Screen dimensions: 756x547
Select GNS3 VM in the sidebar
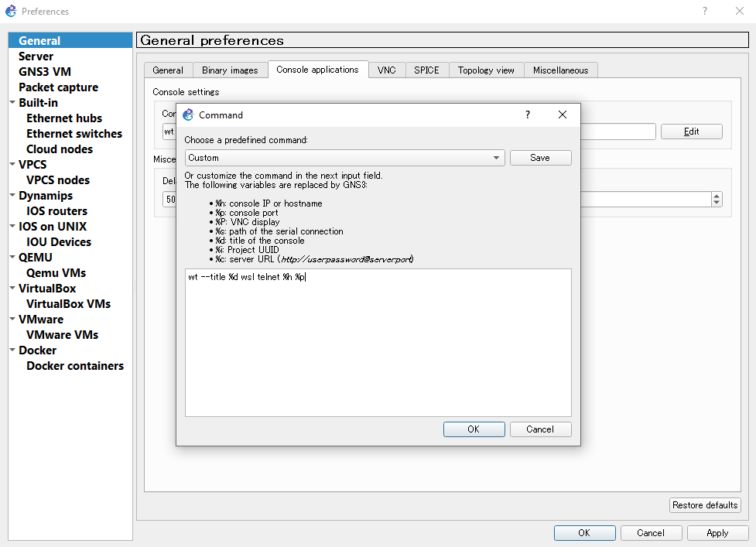[x=45, y=72]
